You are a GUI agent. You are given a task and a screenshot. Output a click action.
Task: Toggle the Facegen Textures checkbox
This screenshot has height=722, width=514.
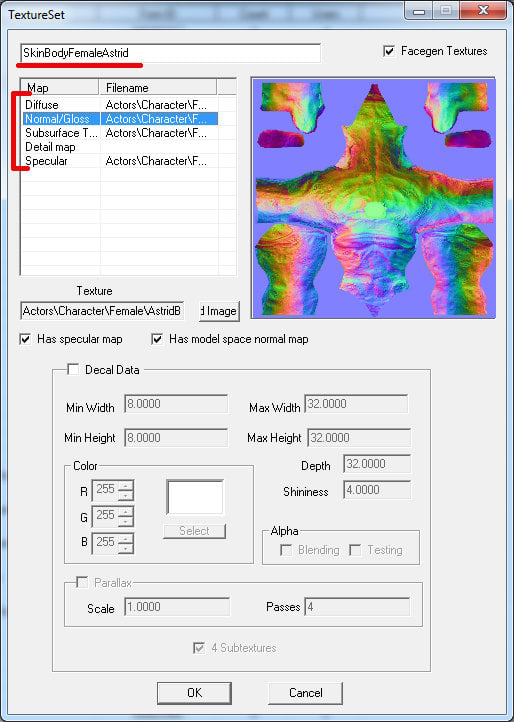click(x=389, y=51)
